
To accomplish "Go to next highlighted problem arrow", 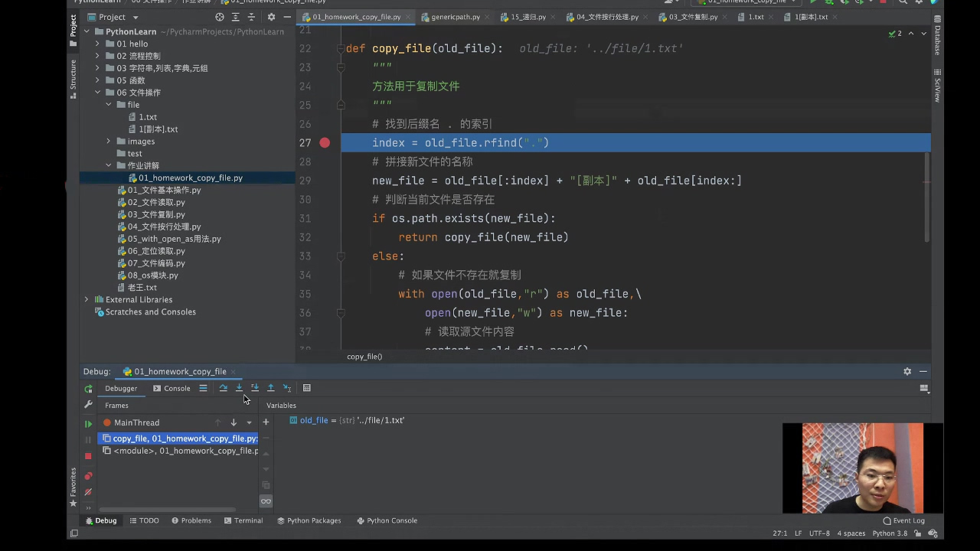I will 924,34.
